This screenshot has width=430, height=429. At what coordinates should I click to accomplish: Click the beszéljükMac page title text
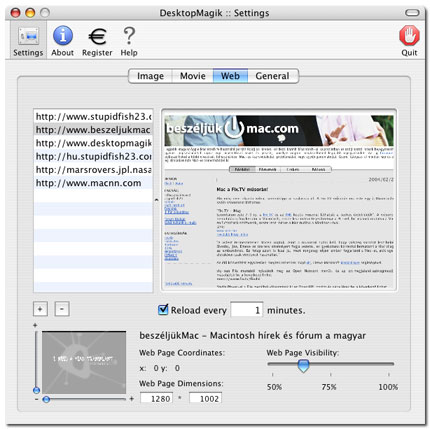click(252, 335)
